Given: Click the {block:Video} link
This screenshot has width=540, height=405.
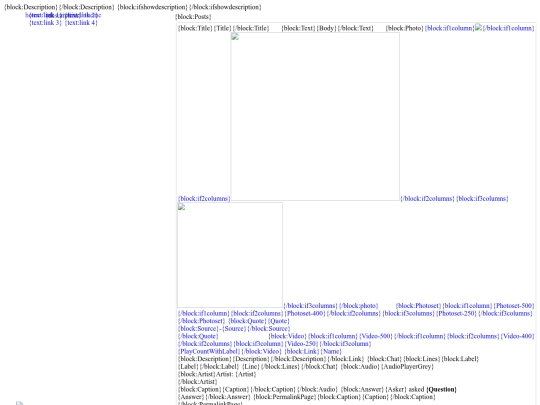Looking at the screenshot, I should click(x=287, y=336).
